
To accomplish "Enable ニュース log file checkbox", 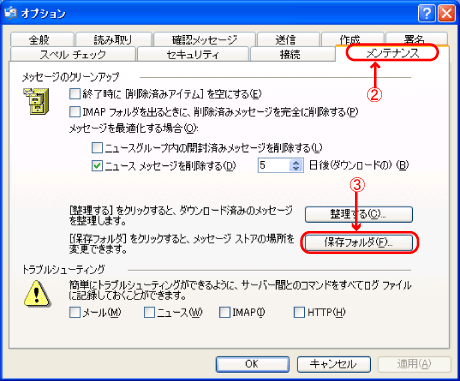I will 150,312.
